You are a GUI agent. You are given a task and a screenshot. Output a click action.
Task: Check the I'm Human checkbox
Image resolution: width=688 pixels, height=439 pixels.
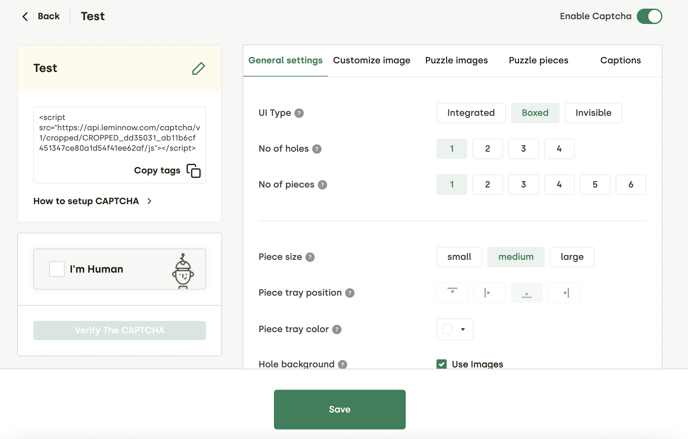57,269
